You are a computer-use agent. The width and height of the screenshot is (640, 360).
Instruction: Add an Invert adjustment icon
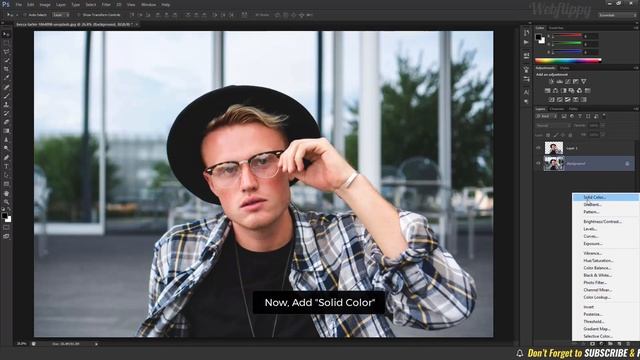[x=552, y=100]
